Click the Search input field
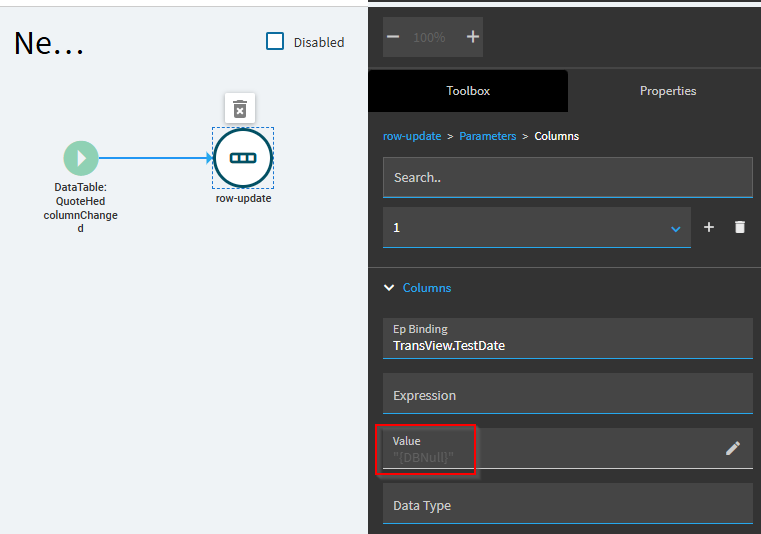 567,177
